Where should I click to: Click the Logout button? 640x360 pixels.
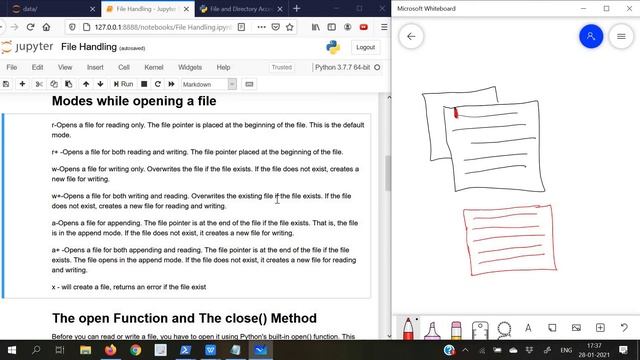(365, 47)
